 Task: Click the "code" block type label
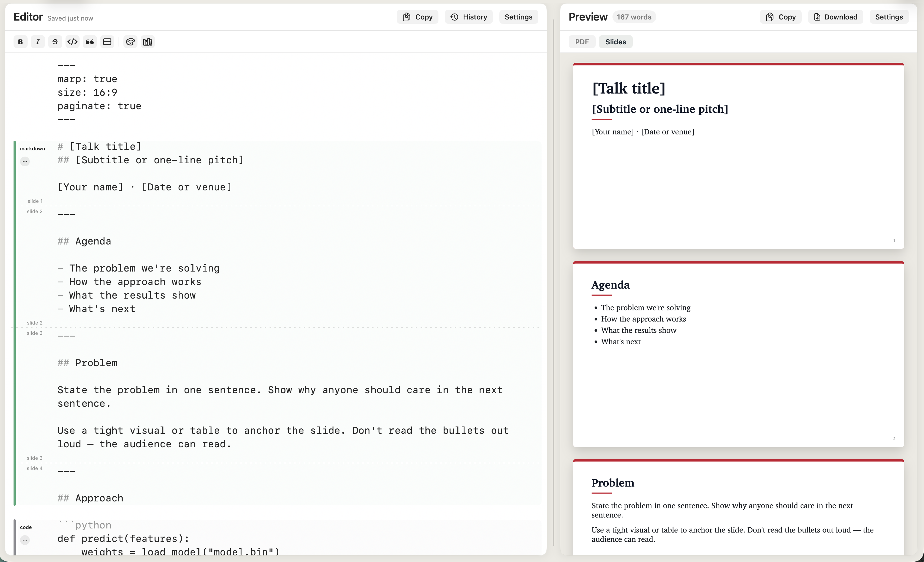(x=26, y=527)
